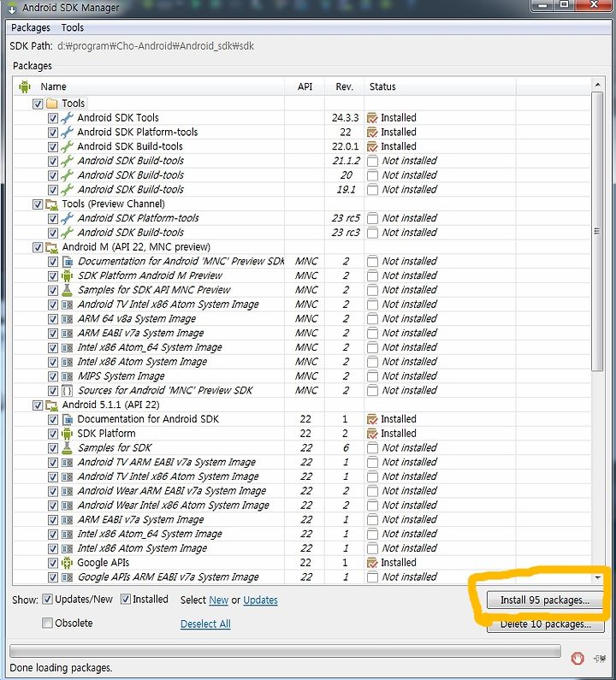This screenshot has height=680, width=616.
Task: Click the not-installed status icon of Build-tools 21.1.2
Action: click(x=372, y=161)
